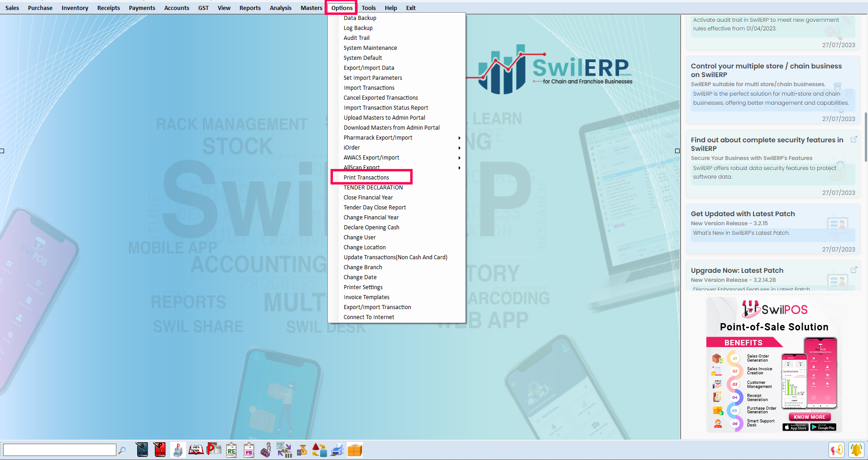Click the money bag with calculator icon
This screenshot has width=868, height=460.
click(302, 450)
